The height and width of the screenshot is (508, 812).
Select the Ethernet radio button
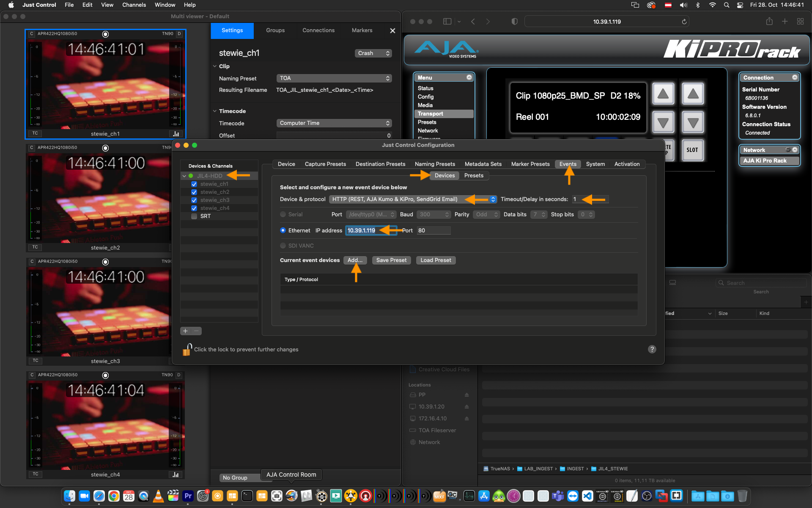pyautogui.click(x=283, y=230)
